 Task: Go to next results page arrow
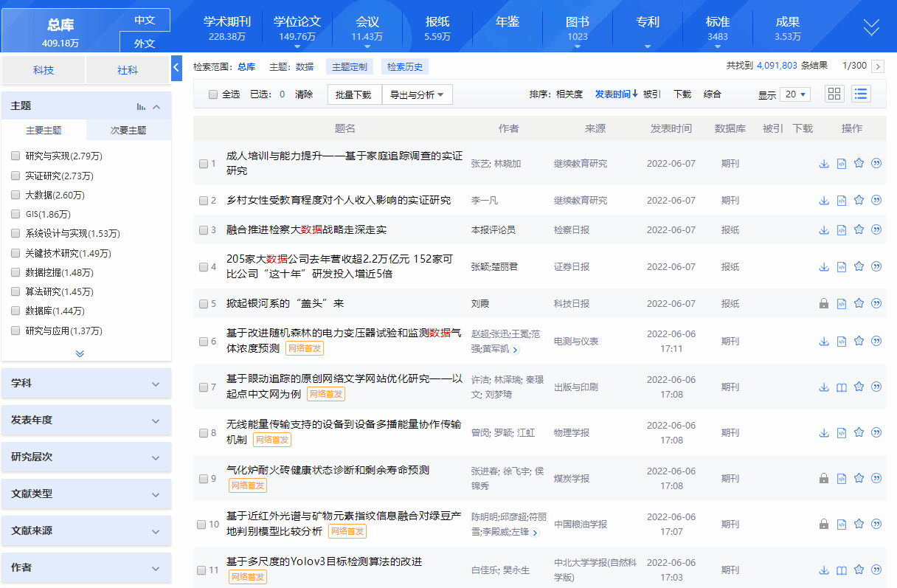(878, 66)
